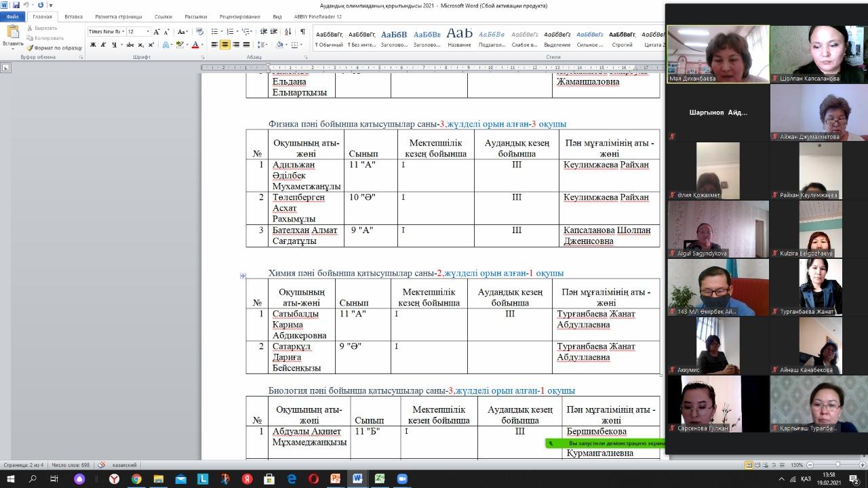Viewport: 868px width, 488px height.
Task: Click the sort A-Z icon
Action: (288, 32)
